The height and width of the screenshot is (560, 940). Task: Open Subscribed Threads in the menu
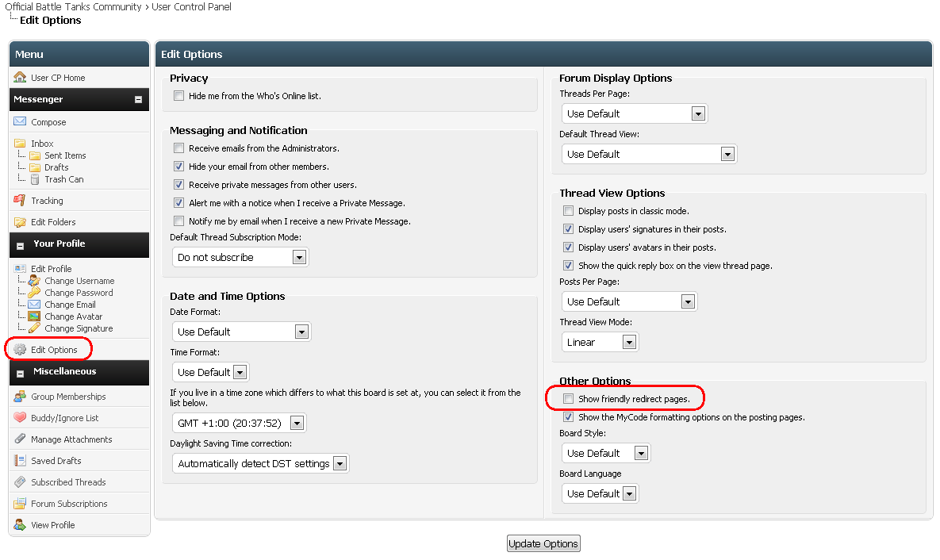pos(68,482)
